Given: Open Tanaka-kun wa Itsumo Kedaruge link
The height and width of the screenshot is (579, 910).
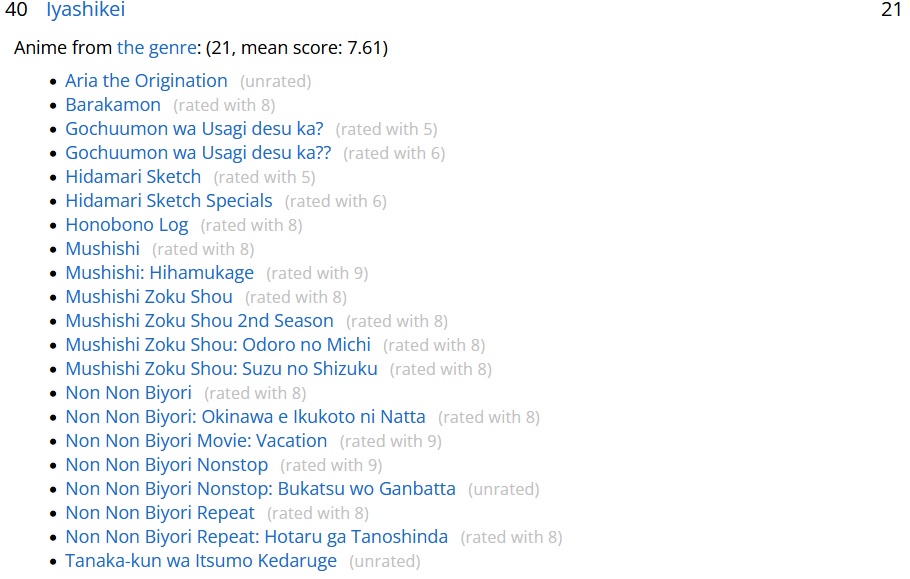Looking at the screenshot, I should (x=201, y=561).
